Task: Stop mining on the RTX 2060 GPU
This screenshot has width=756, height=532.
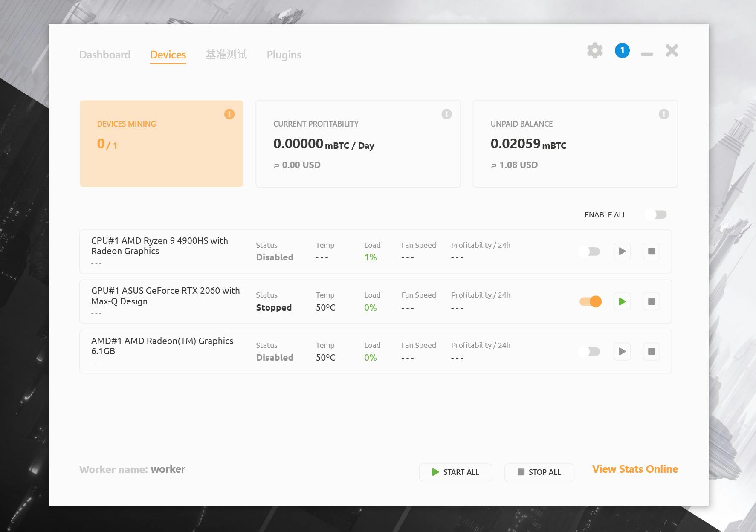Action: 651,302
